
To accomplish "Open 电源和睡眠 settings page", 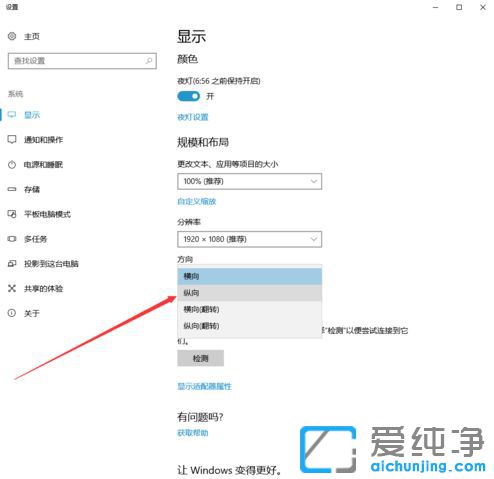I will point(43,164).
